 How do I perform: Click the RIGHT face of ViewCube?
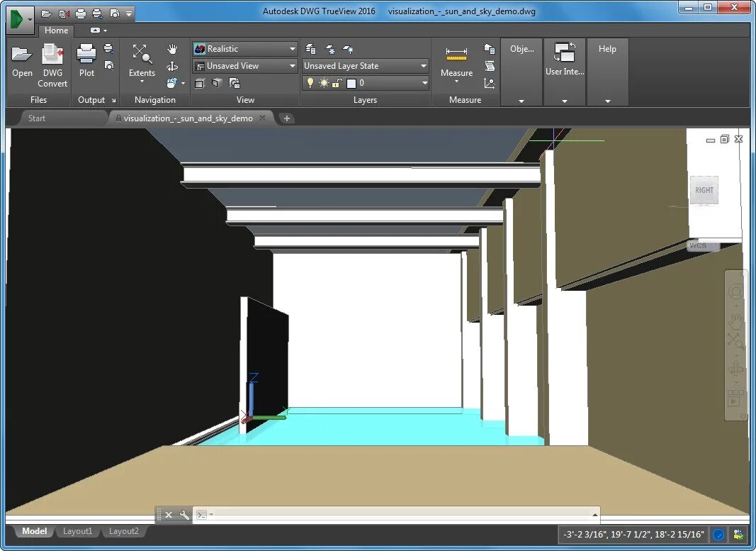point(704,190)
